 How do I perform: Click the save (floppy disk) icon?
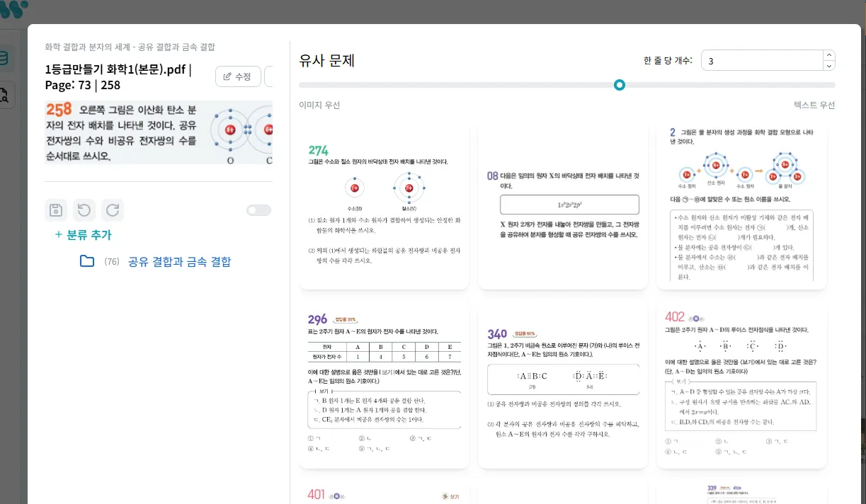[x=56, y=210]
